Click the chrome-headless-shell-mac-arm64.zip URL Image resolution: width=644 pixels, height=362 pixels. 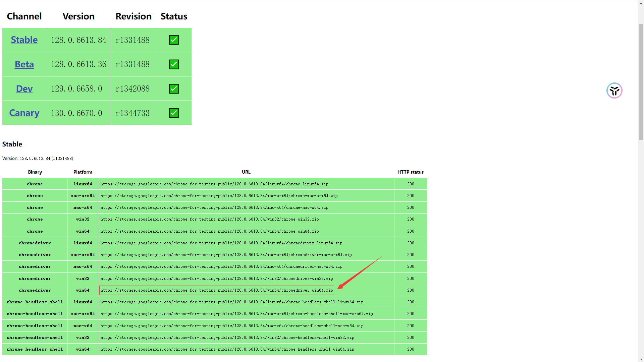click(x=236, y=314)
